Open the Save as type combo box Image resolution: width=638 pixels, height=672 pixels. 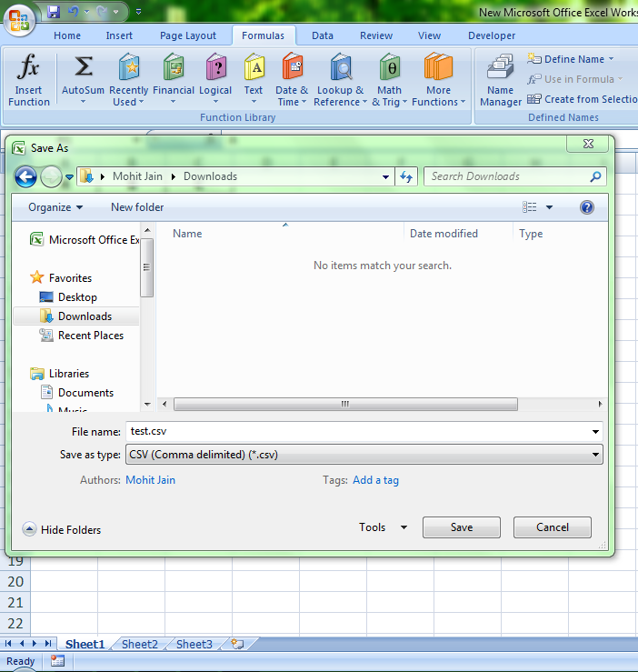click(364, 455)
